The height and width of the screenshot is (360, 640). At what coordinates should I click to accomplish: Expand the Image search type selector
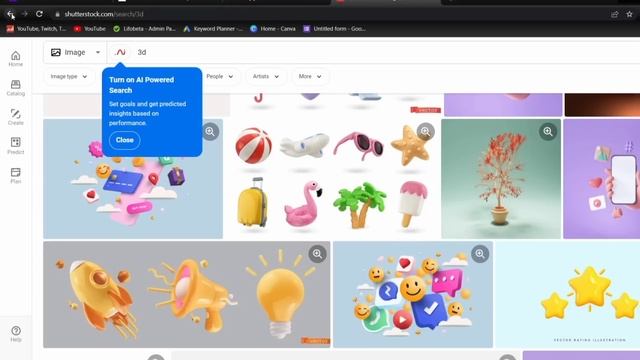click(x=75, y=52)
